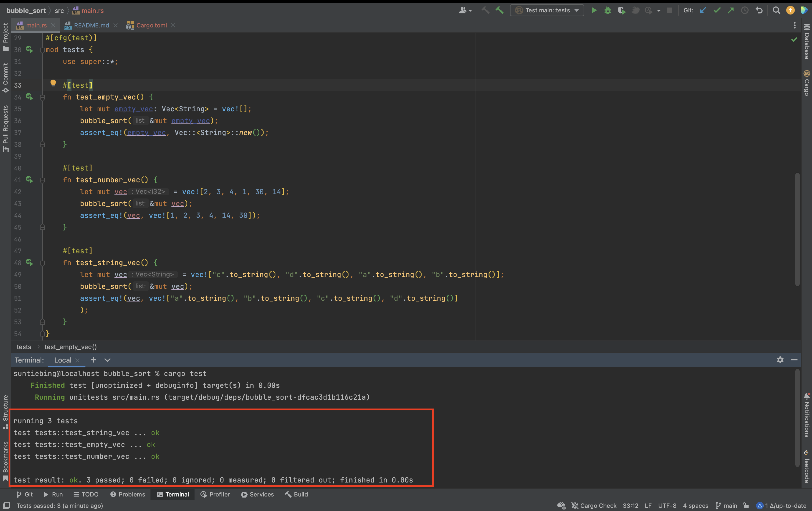Screen dimensions: 812x511
Task: Run with coverage shield icon
Action: (621, 10)
